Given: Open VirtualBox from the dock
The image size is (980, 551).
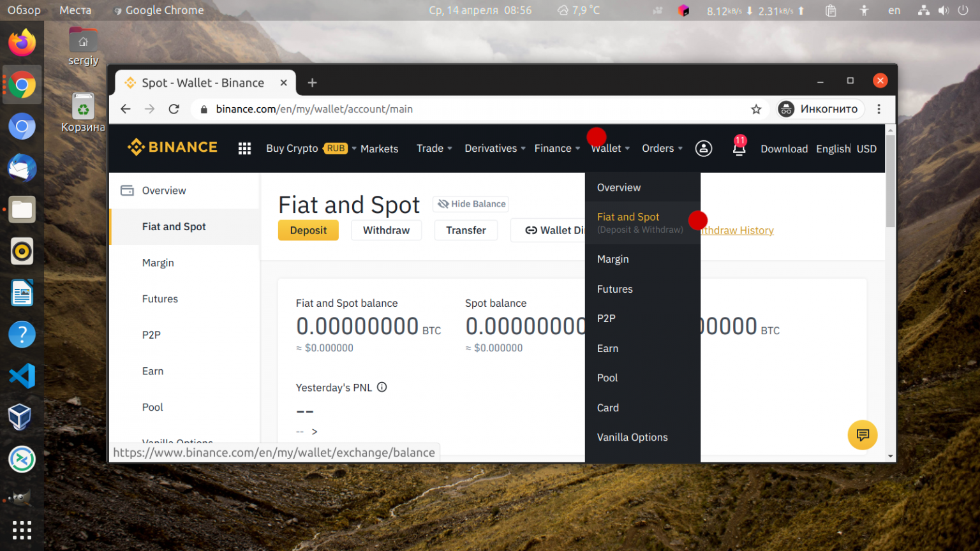Looking at the screenshot, I should point(20,418).
